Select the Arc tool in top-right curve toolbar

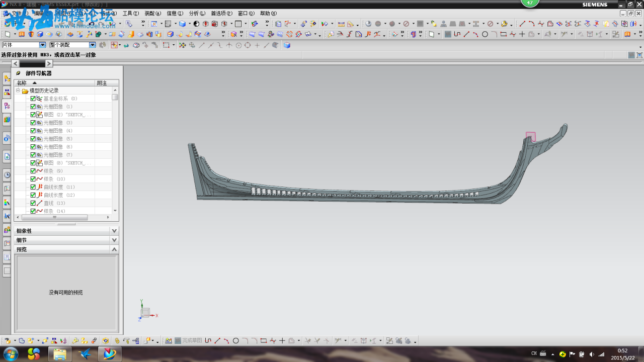531,24
